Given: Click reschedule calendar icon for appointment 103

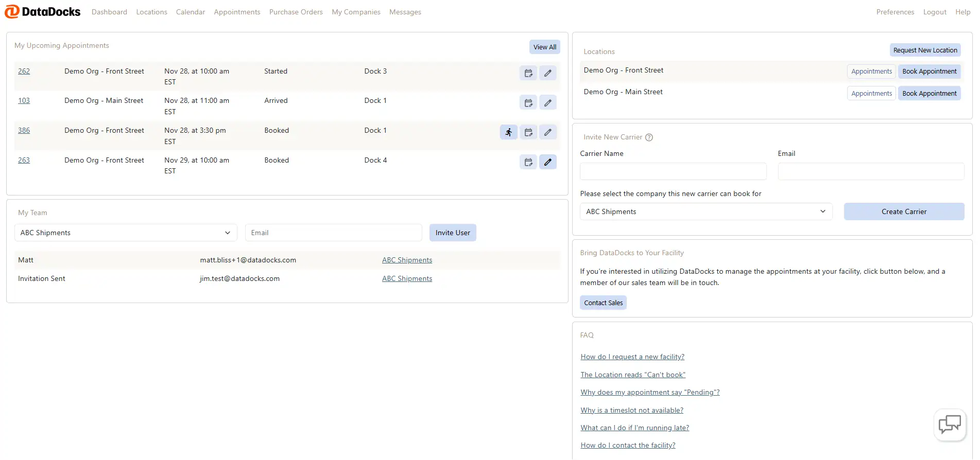Looking at the screenshot, I should [528, 103].
